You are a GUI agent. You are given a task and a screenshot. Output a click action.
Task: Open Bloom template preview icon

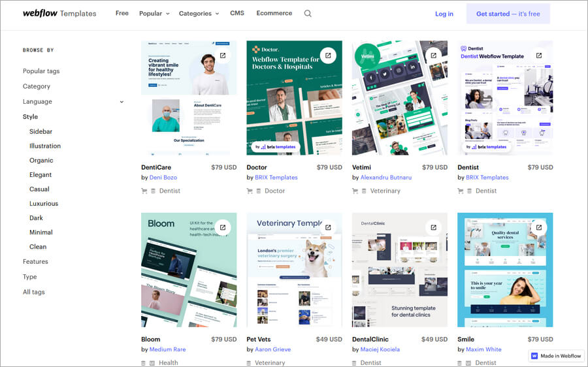(x=223, y=227)
